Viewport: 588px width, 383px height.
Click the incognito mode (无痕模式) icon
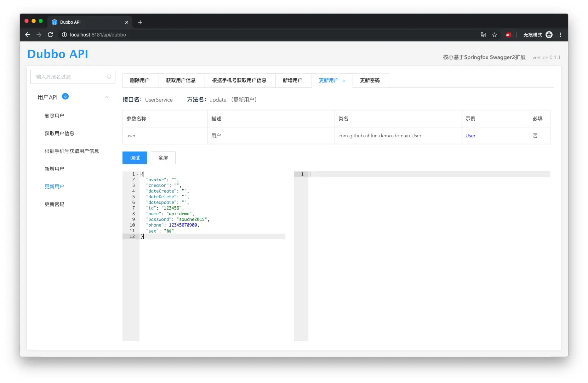[549, 35]
